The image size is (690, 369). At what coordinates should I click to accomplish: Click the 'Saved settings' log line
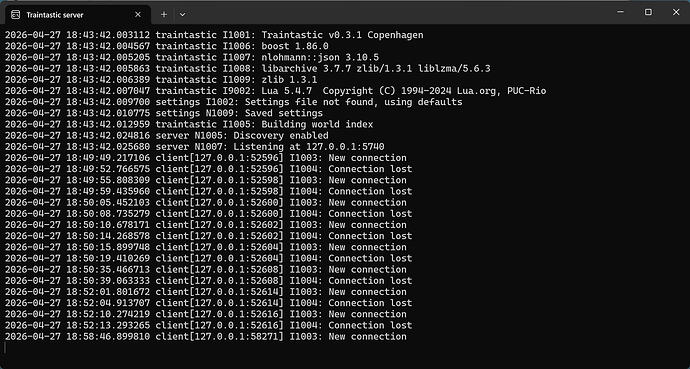coord(164,113)
